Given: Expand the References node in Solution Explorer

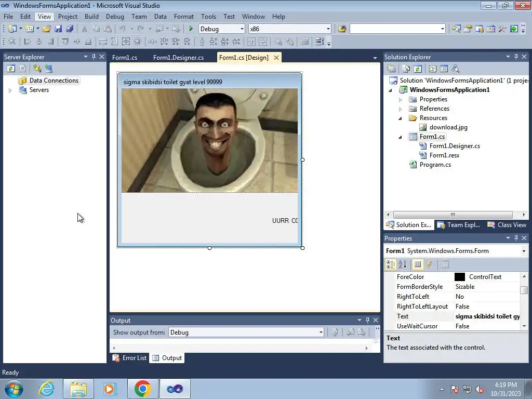Looking at the screenshot, I should pyautogui.click(x=401, y=109).
